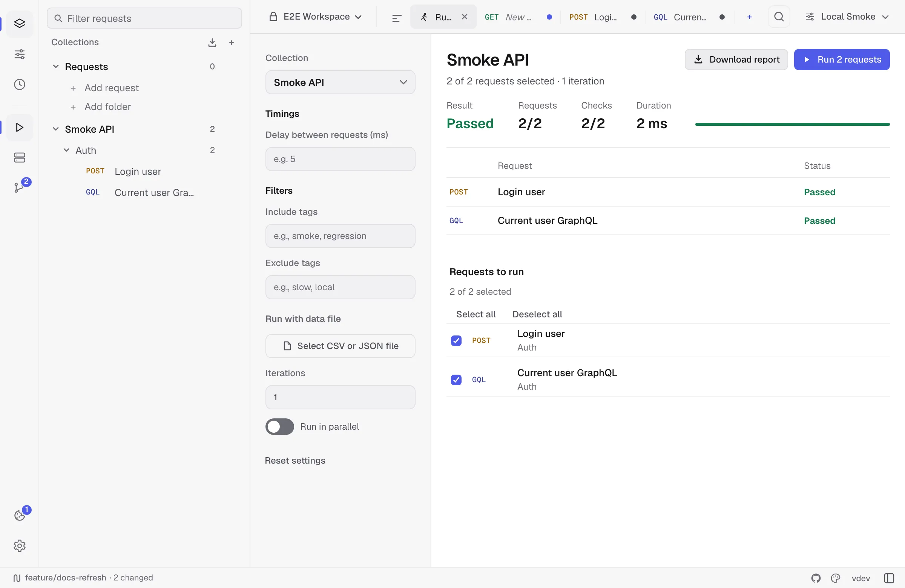905x588 pixels.
Task: Open the Local Smoke environment dropdown
Action: coord(847,17)
